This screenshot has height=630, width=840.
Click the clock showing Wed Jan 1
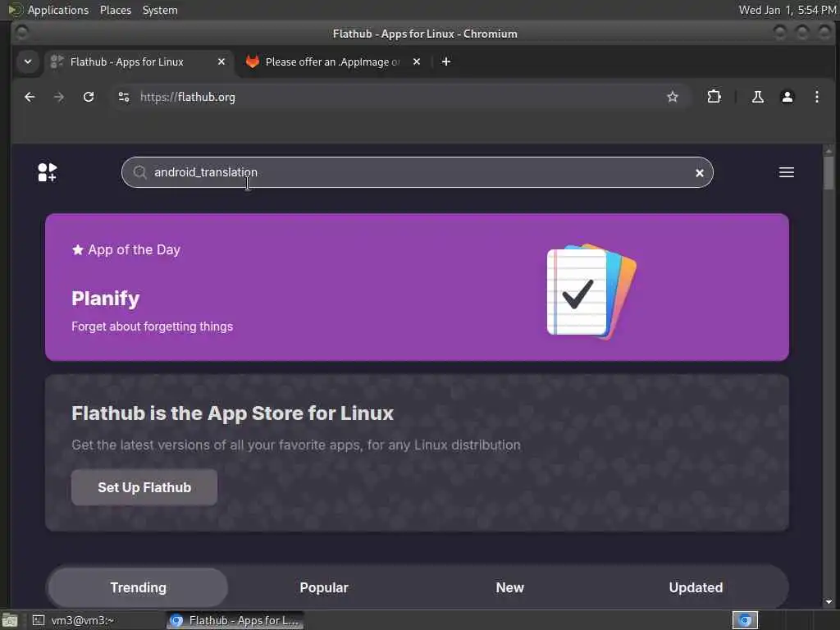[x=787, y=10]
